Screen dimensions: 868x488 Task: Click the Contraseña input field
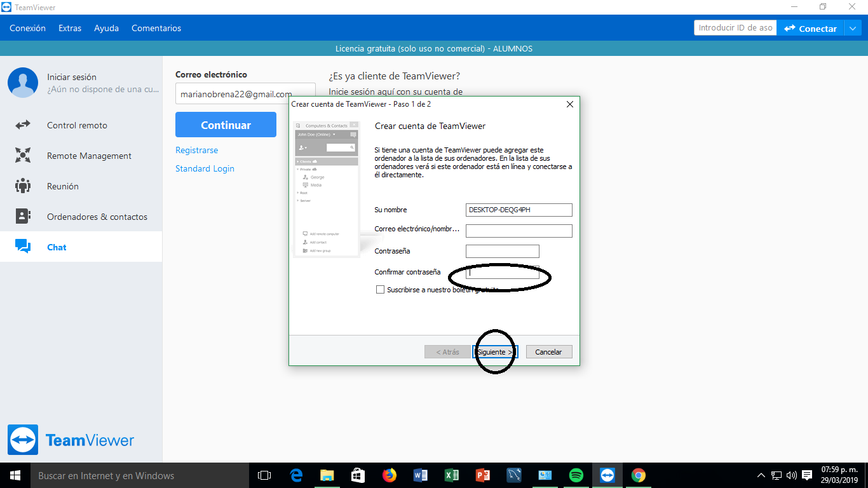(x=503, y=251)
